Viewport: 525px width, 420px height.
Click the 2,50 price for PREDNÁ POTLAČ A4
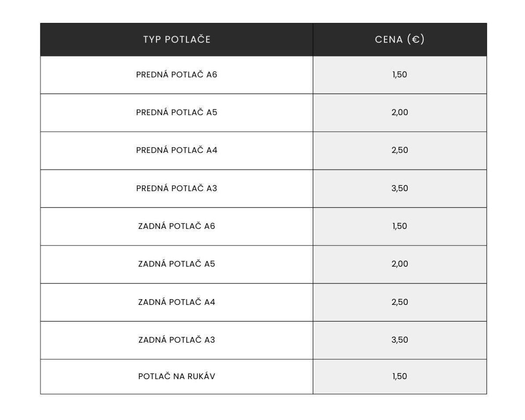399,150
